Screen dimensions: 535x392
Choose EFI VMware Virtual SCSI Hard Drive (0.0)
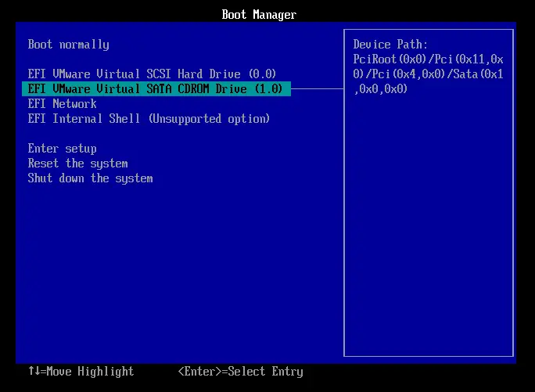click(x=152, y=74)
